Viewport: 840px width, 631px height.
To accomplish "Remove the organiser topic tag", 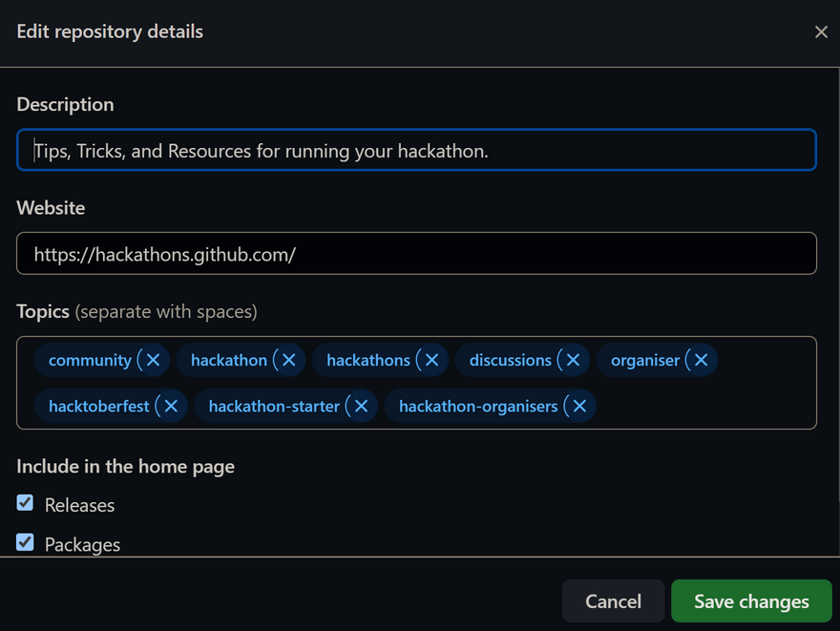I will [701, 360].
